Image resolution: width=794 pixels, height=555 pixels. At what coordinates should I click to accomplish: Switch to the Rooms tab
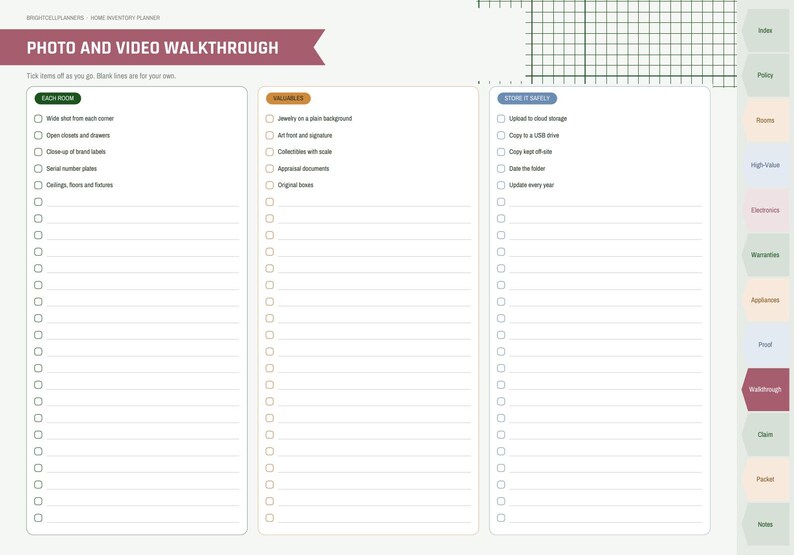[x=765, y=120]
